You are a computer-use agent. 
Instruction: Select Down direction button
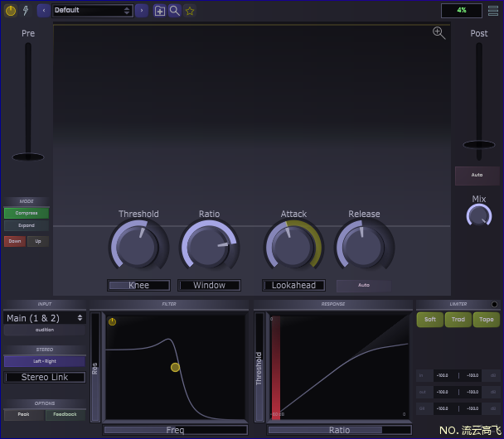click(x=15, y=241)
